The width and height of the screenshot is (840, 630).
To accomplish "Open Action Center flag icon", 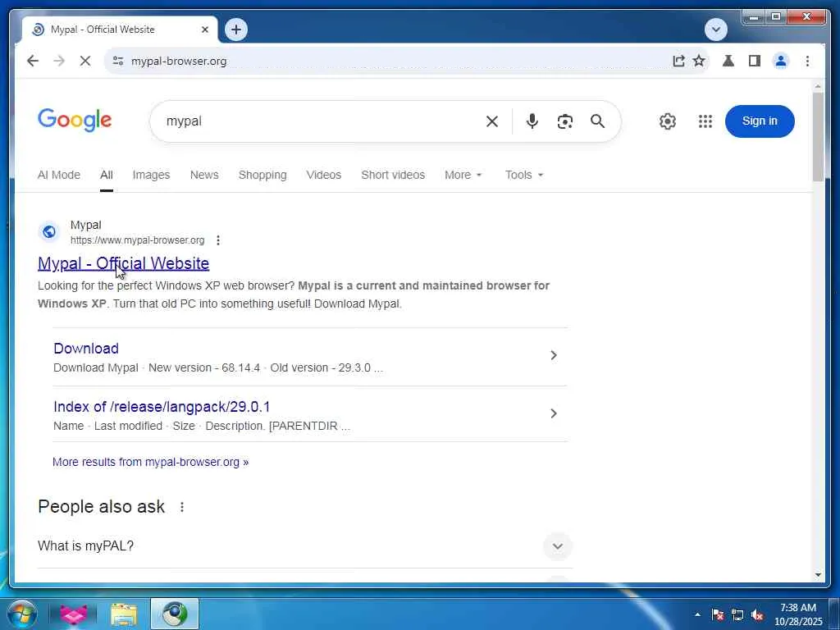I will coord(718,614).
